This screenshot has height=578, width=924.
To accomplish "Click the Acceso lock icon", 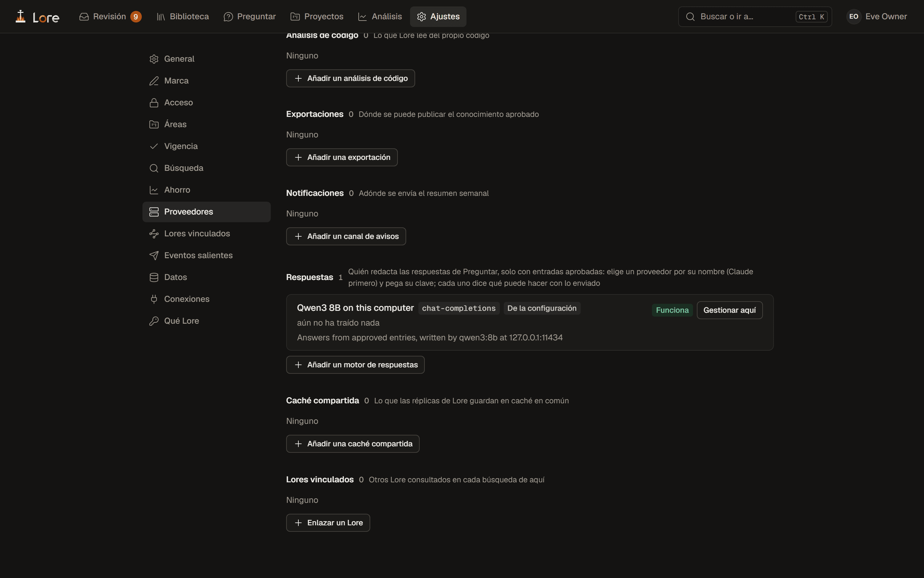I will point(154,102).
